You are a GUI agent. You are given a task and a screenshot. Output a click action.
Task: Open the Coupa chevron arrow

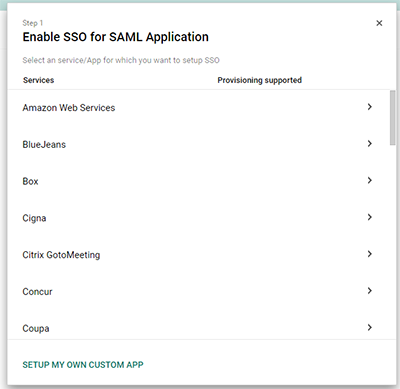[x=369, y=327]
